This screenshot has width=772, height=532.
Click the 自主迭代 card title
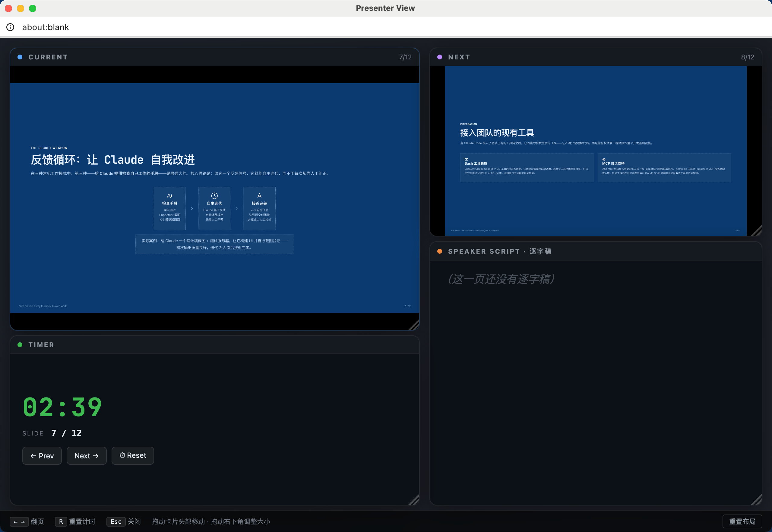[x=214, y=203]
